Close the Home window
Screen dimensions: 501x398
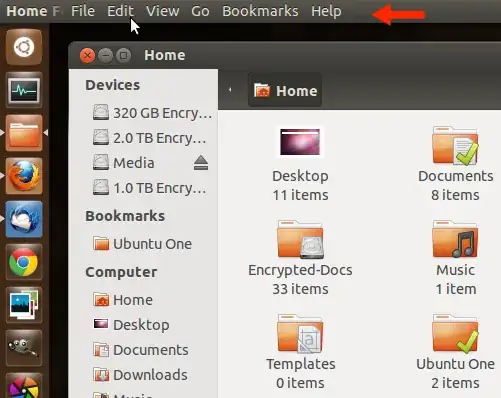tap(88, 56)
